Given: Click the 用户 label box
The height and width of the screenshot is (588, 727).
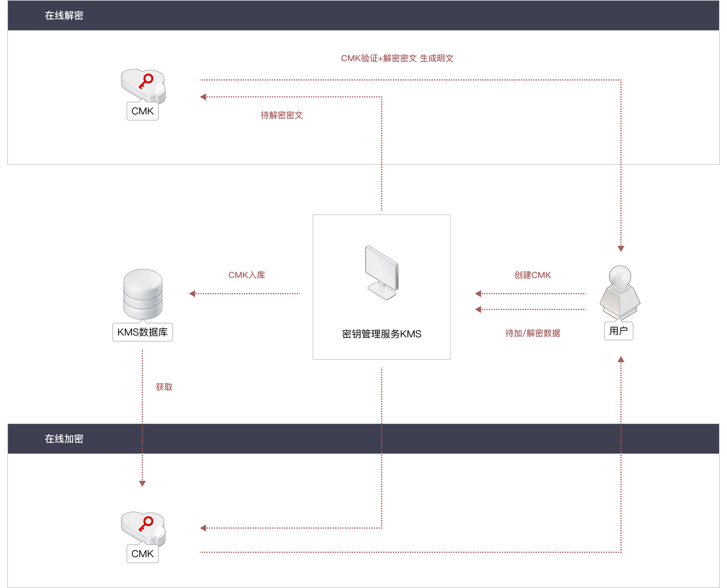Looking at the screenshot, I should 619,331.
